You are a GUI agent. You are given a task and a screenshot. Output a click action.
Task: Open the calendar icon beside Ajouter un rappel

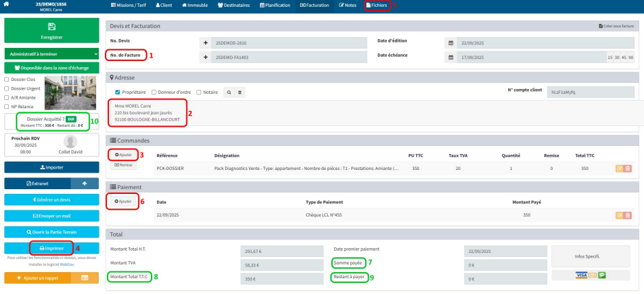(x=85, y=278)
